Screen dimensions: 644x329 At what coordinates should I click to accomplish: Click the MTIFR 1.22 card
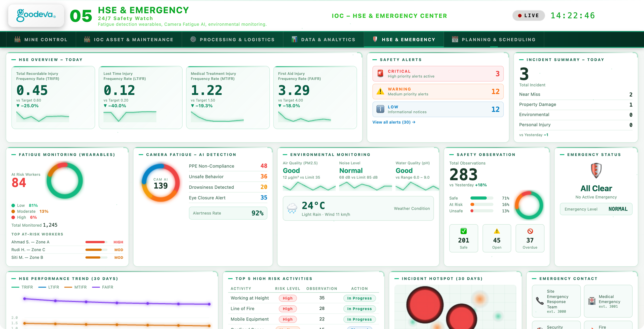pyautogui.click(x=228, y=98)
